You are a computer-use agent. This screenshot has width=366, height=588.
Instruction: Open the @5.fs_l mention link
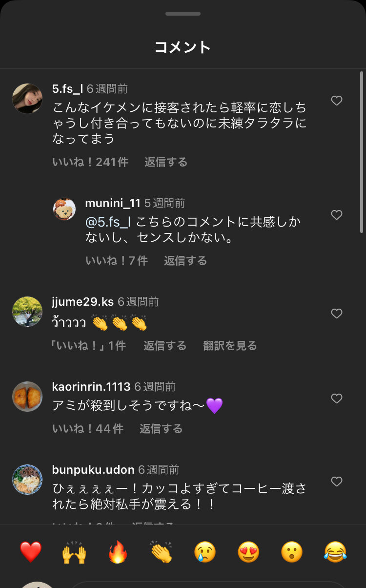[108, 222]
